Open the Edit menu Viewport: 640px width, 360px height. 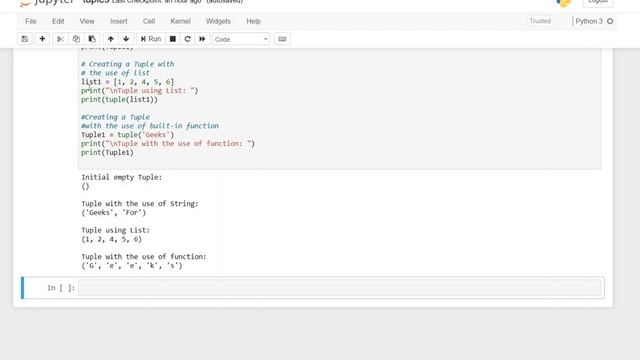(x=58, y=21)
